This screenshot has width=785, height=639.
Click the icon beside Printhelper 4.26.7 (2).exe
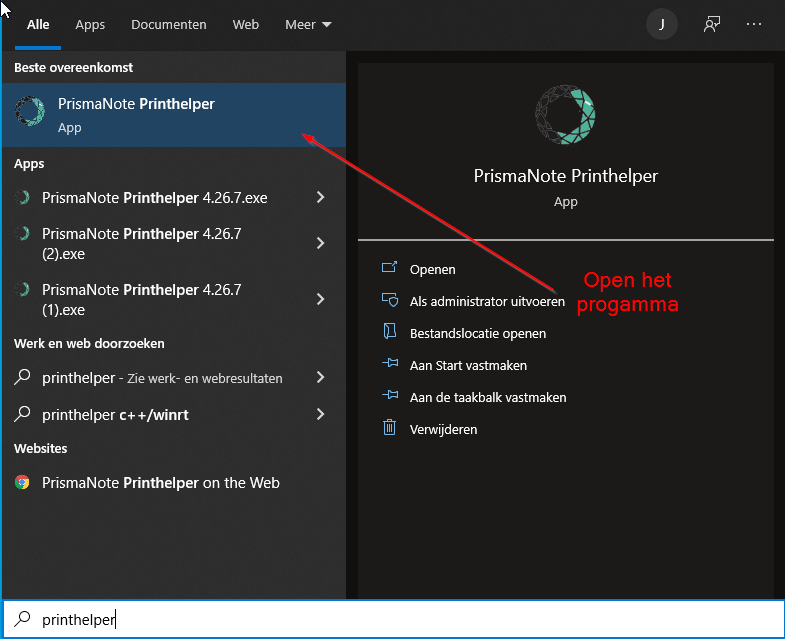(x=22, y=233)
